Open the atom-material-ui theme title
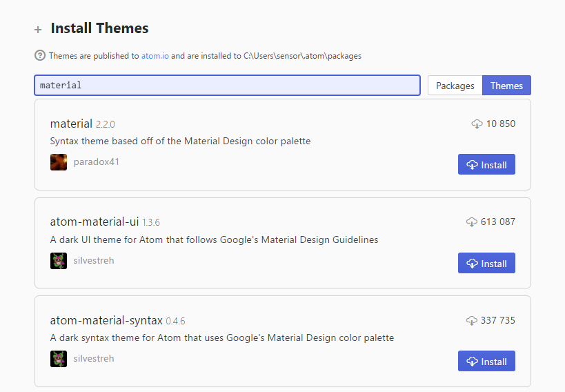 (x=95, y=222)
